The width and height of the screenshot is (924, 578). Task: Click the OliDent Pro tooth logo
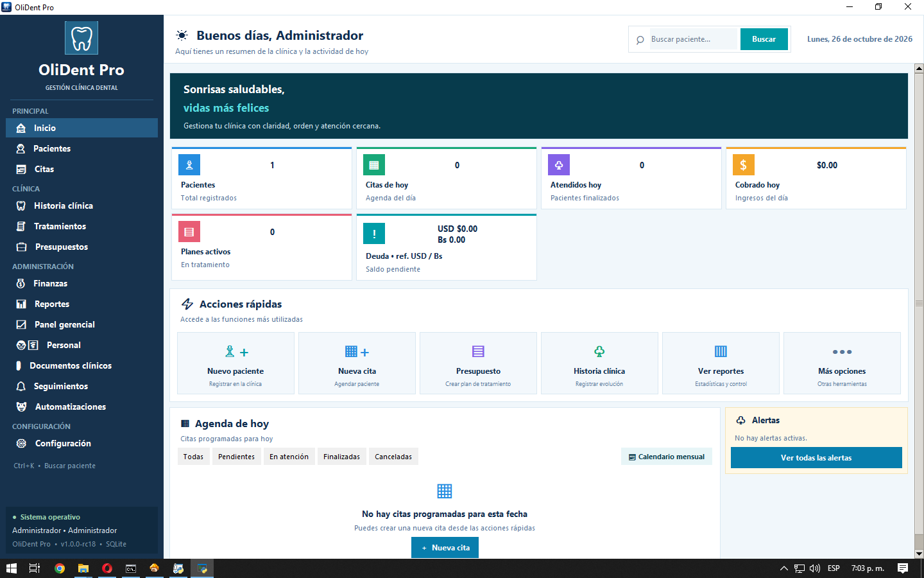click(81, 38)
